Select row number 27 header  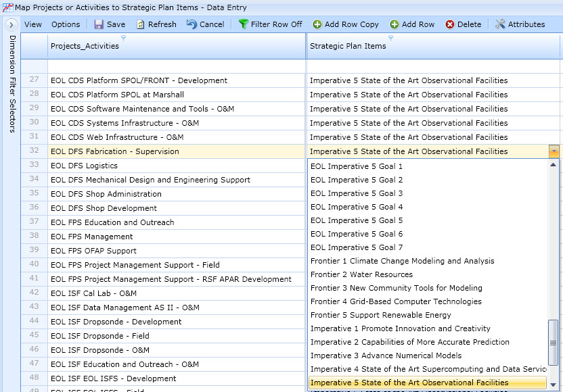point(34,80)
